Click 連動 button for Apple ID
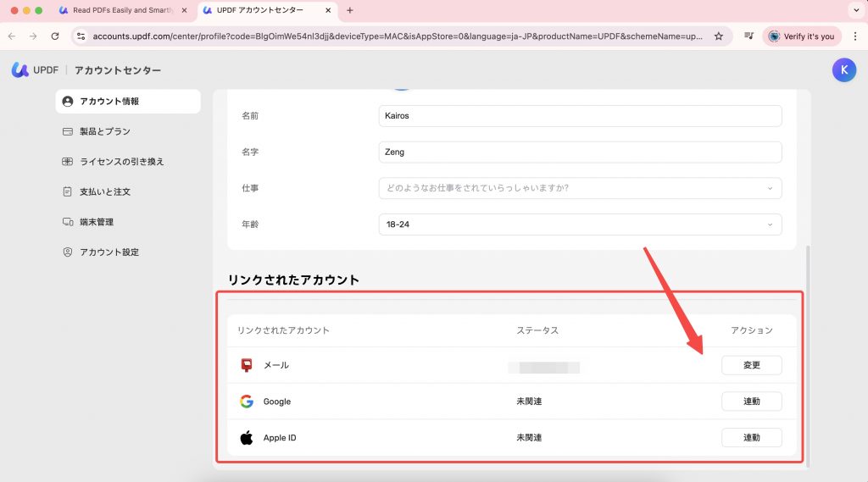The height and width of the screenshot is (482, 868). pyautogui.click(x=751, y=438)
